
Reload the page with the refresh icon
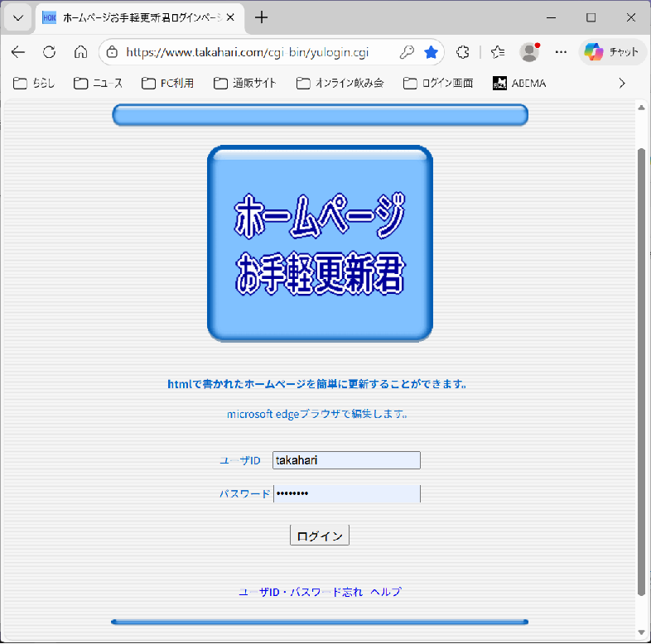click(x=49, y=52)
